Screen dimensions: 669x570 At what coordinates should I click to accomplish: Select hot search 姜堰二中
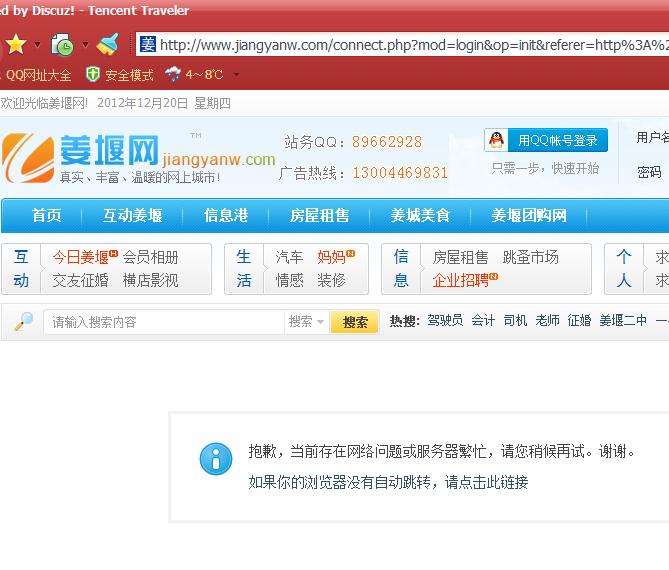coord(623,320)
